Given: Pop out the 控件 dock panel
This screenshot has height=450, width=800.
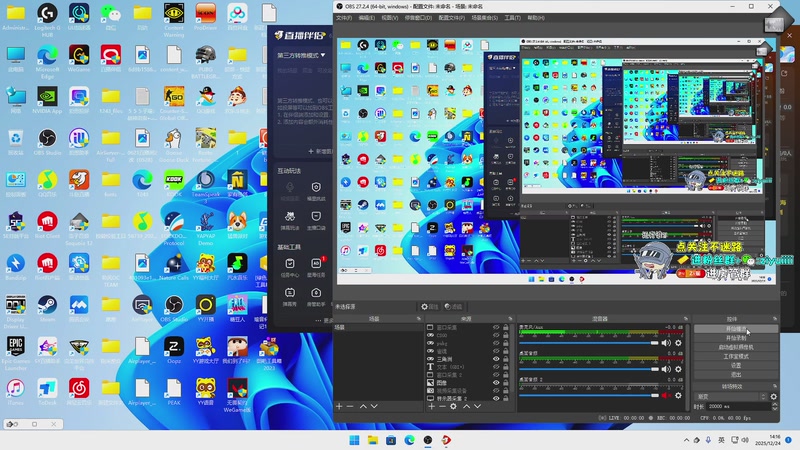Looking at the screenshot, I should coord(774,318).
